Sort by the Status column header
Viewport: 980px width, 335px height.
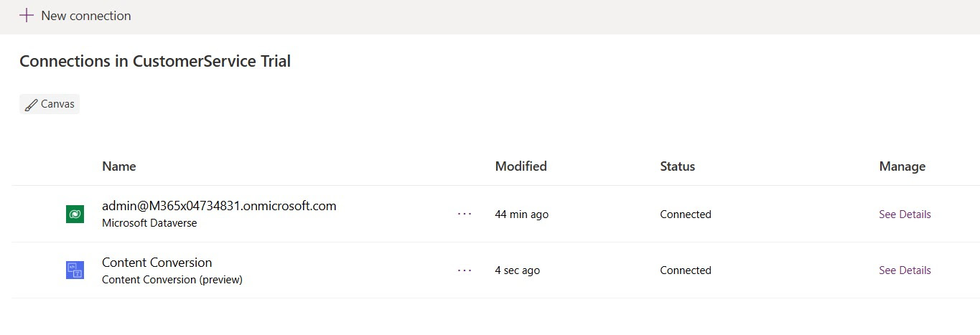[x=678, y=166]
